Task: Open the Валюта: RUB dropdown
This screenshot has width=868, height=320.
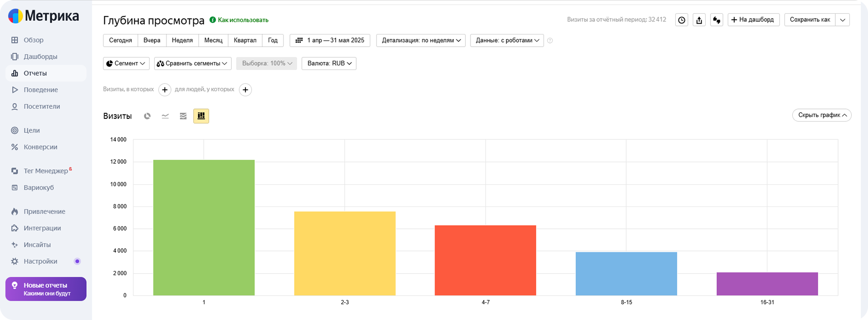Action: (329, 64)
